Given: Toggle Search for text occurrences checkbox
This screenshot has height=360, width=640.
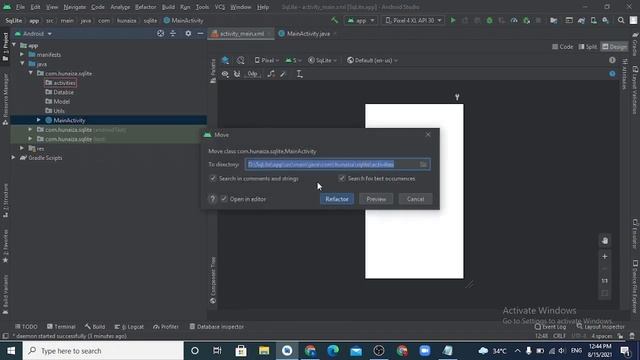Looking at the screenshot, I should [342, 178].
